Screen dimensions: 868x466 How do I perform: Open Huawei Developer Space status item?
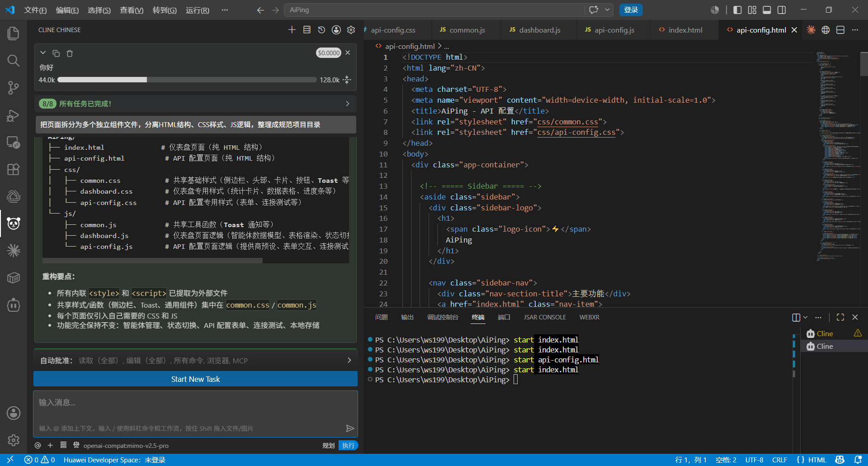pyautogui.click(x=114, y=460)
